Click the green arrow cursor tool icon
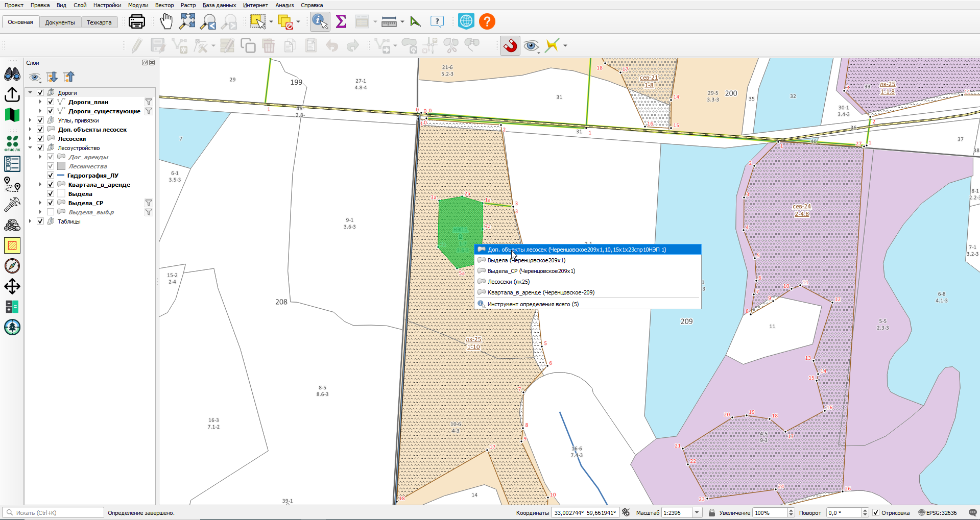 415,21
